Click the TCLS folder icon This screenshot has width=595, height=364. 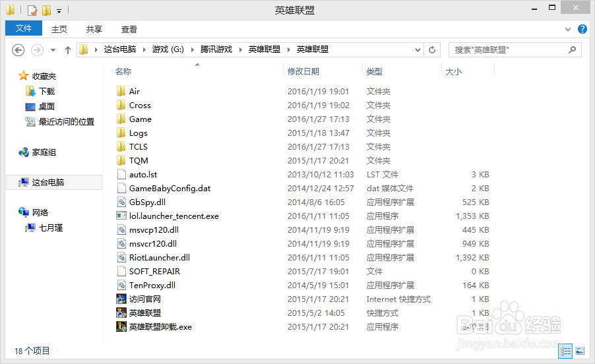(x=121, y=147)
